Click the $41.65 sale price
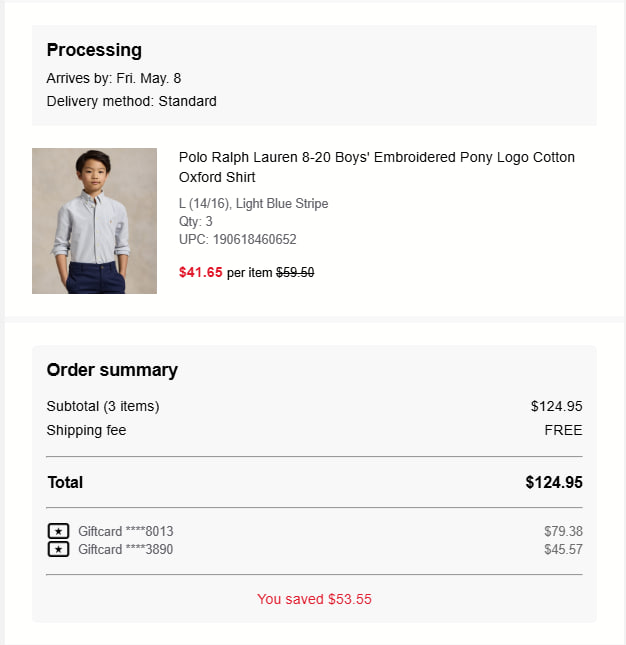Screen dimensions: 626x645 pyautogui.click(x=200, y=272)
